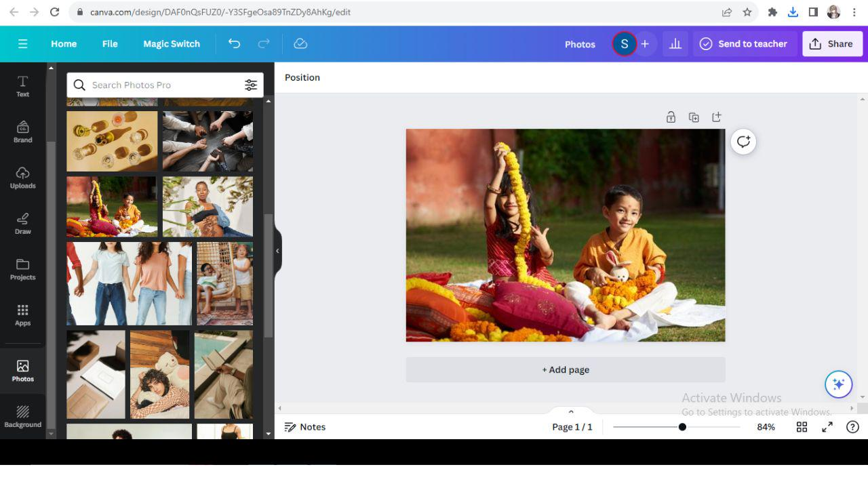Duplicate the selected photo

click(693, 117)
